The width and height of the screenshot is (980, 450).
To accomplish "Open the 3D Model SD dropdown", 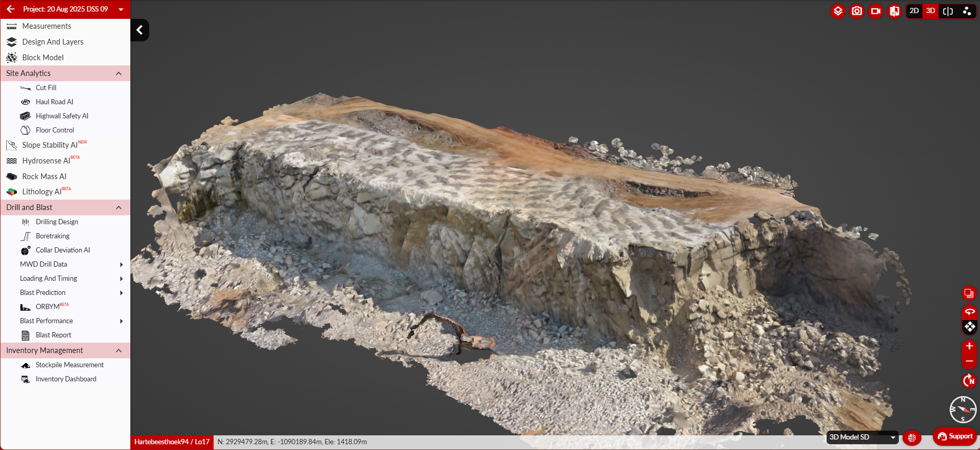I will [862, 437].
